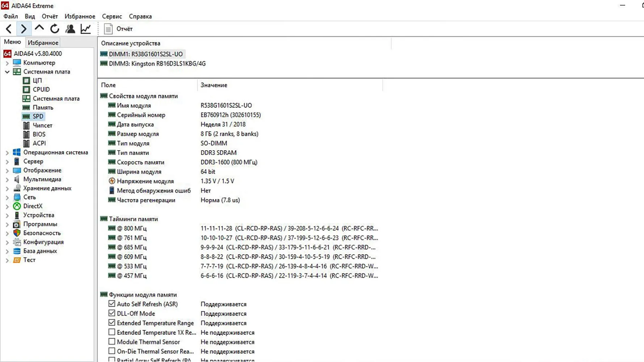Select the DirectX Xbox logo icon
644x362 pixels.
[17, 206]
